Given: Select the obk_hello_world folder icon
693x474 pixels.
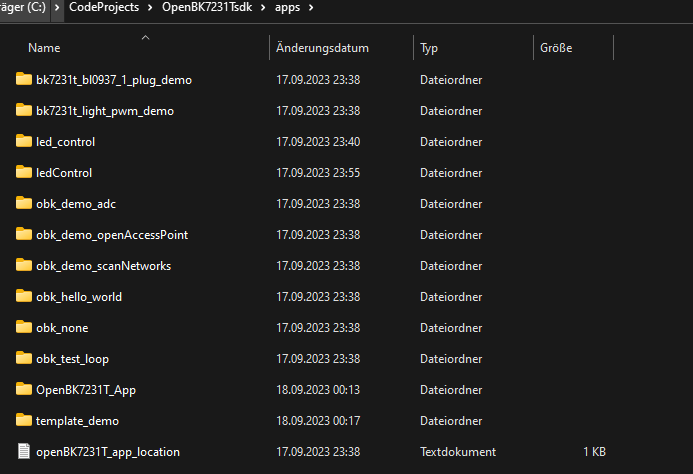Looking at the screenshot, I should coord(24,296).
